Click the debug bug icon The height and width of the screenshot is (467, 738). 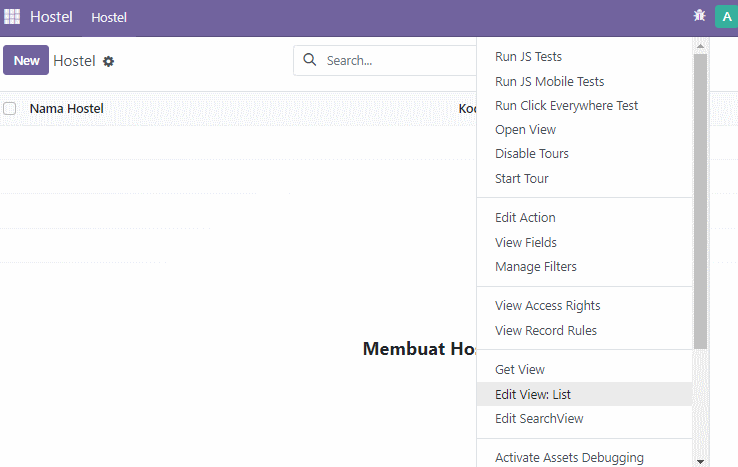coord(699,16)
